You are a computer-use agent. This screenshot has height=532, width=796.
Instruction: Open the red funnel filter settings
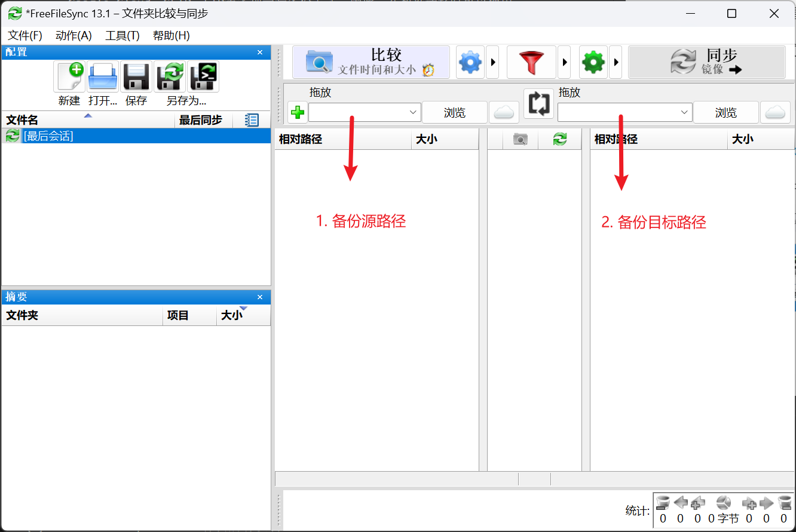coord(531,62)
